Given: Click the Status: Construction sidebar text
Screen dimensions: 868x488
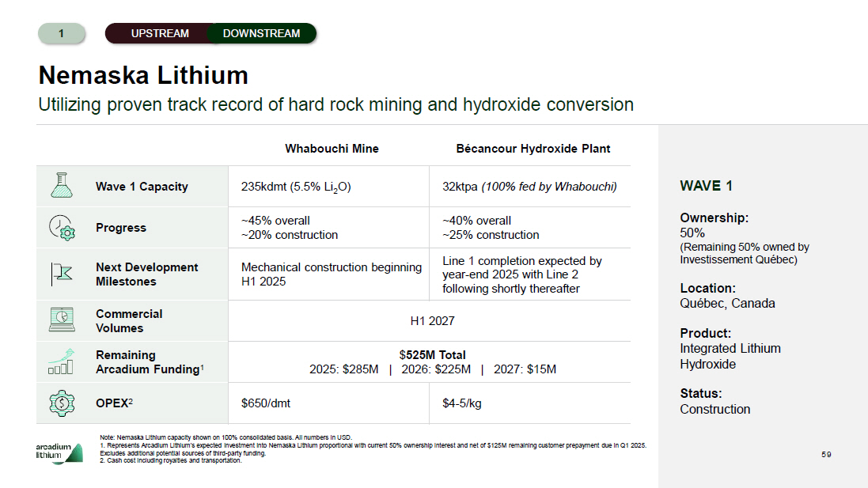Looking at the screenshot, I should 714,401.
